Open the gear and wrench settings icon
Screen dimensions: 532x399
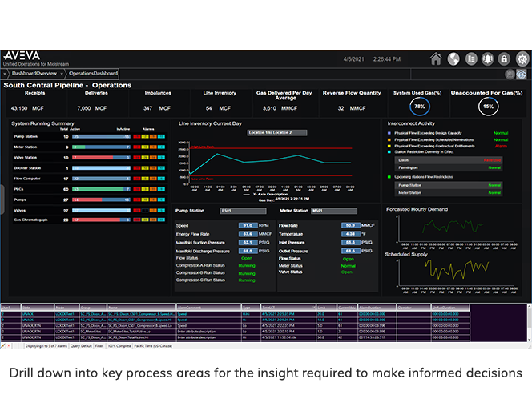click(x=522, y=59)
